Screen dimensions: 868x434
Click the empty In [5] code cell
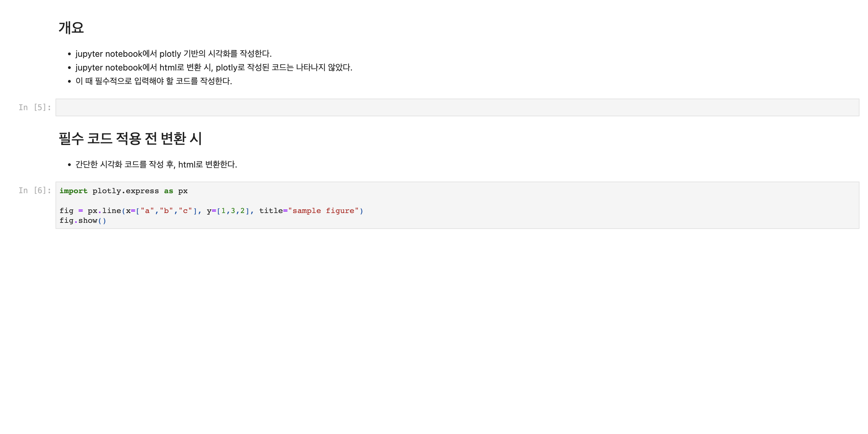coord(457,107)
